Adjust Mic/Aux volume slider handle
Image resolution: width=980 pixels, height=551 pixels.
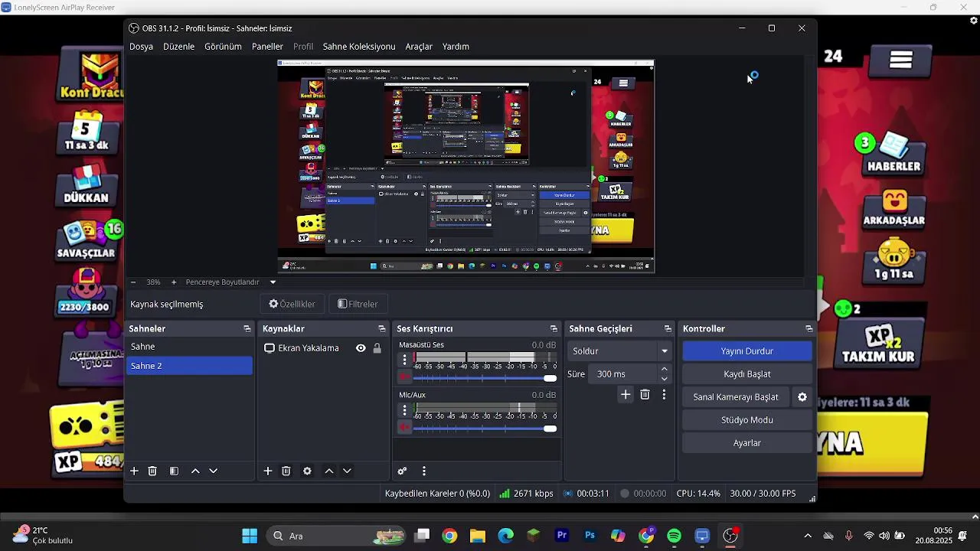[x=550, y=429]
